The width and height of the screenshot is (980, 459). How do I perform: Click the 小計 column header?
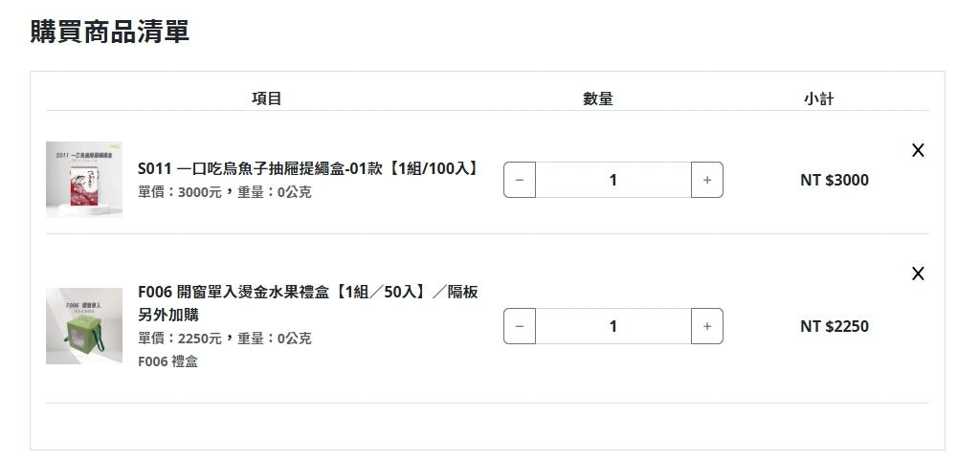(x=818, y=98)
